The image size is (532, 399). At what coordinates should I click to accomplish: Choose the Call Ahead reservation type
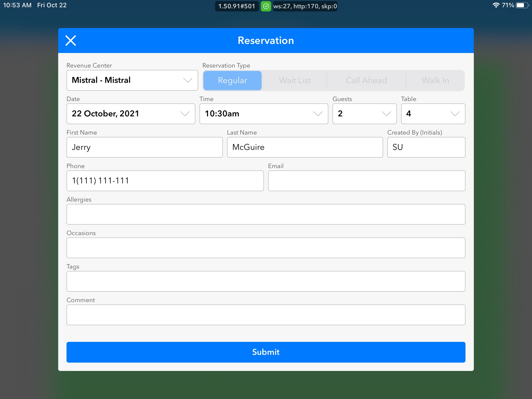click(x=366, y=81)
